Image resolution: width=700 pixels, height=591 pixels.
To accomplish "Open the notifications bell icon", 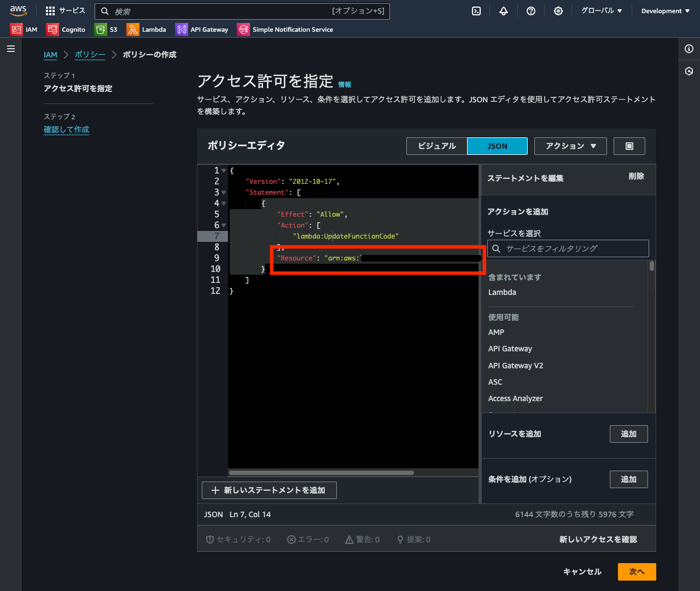I will click(x=504, y=11).
